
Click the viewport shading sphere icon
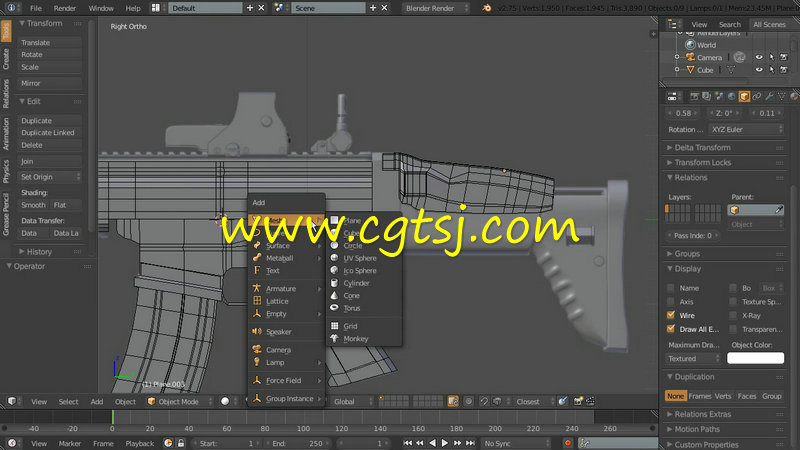pos(225,402)
